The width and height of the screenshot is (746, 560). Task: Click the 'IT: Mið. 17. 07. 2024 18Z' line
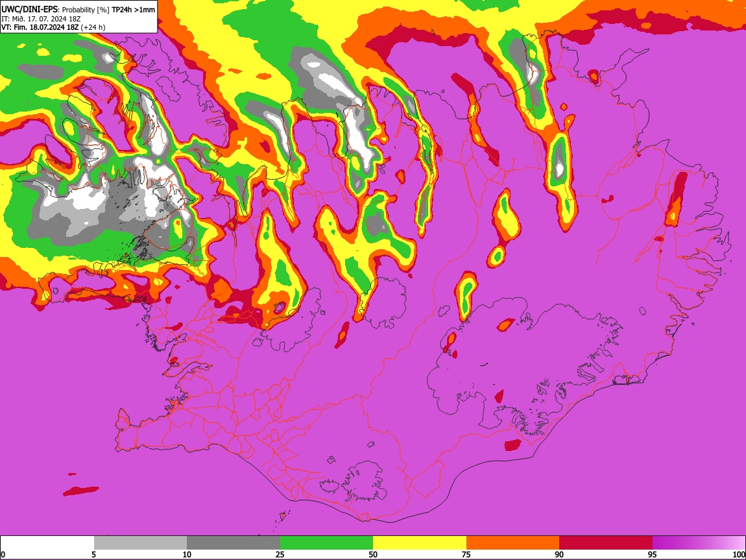[41, 19]
